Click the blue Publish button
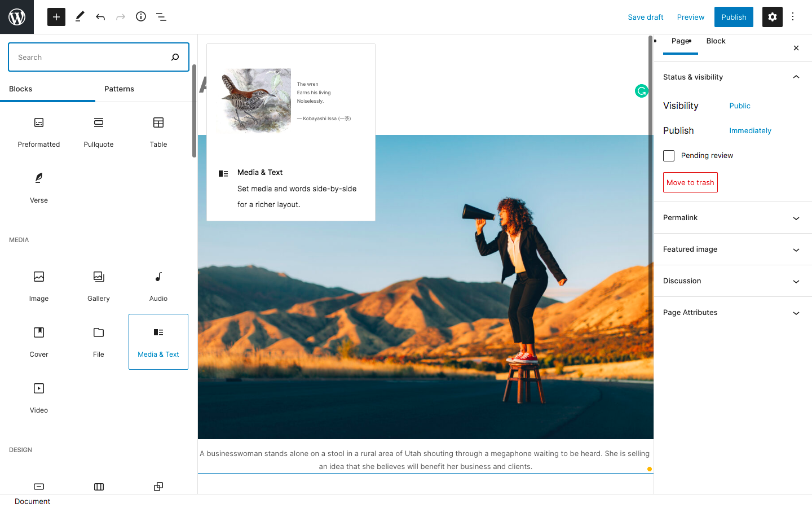 tap(734, 17)
